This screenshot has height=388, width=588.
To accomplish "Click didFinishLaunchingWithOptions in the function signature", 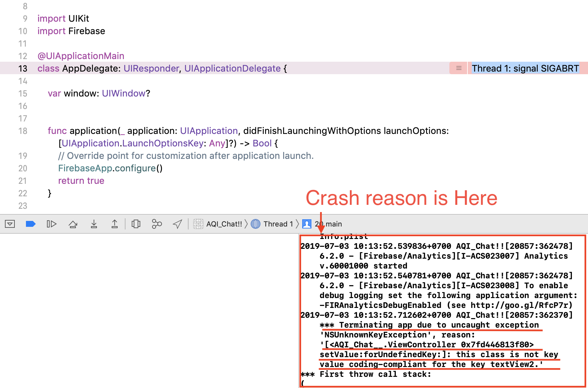I will (x=312, y=131).
